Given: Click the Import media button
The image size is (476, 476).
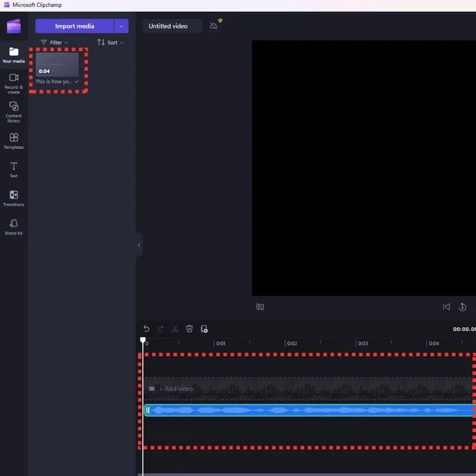Looking at the screenshot, I should [x=74, y=26].
